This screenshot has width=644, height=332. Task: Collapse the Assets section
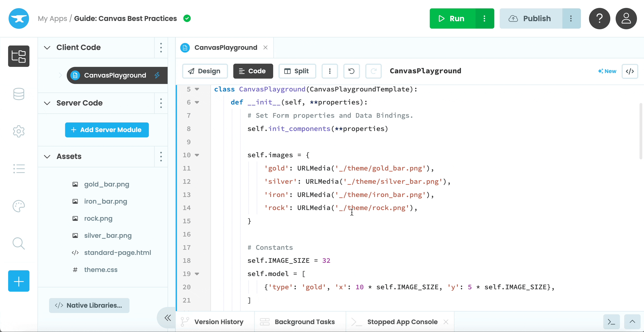click(47, 156)
